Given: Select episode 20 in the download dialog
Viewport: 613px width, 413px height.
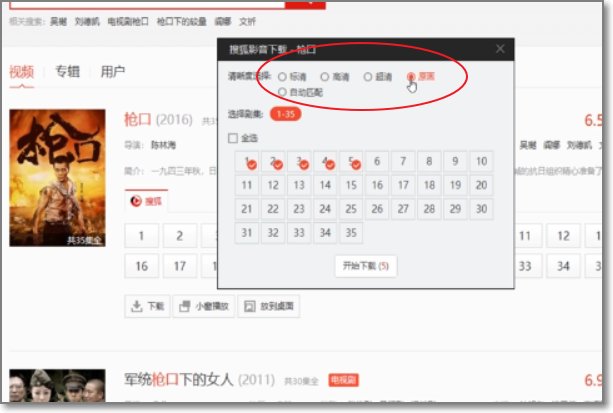Looking at the screenshot, I should click(481, 185).
